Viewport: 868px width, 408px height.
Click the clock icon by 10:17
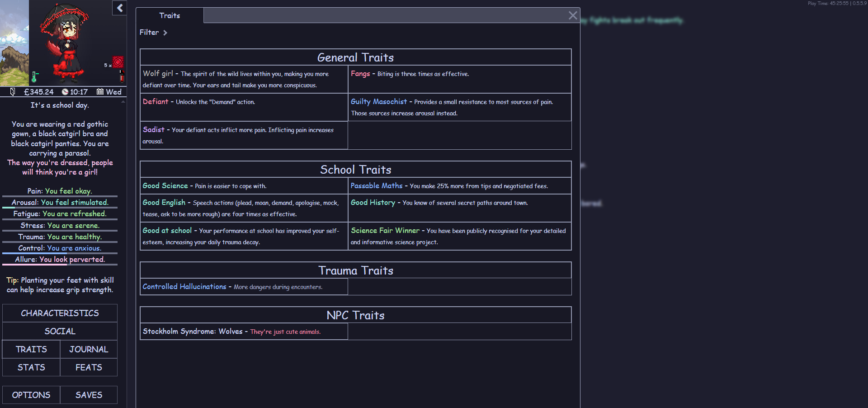coord(65,92)
